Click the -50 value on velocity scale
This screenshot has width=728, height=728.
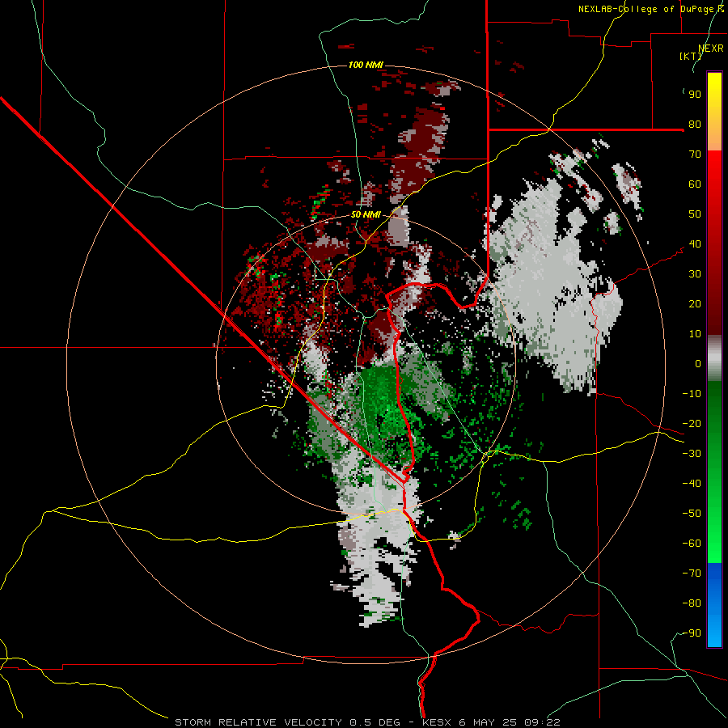(x=692, y=514)
